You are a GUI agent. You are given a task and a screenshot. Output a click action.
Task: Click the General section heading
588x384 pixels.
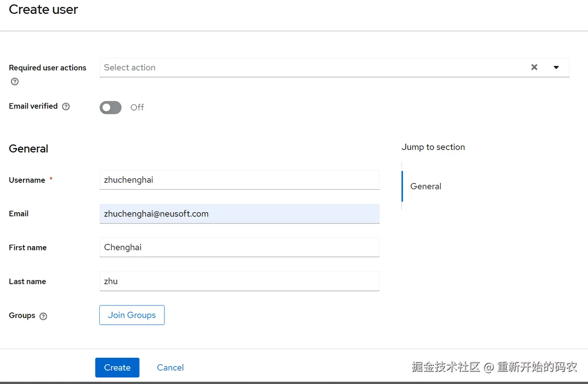pyautogui.click(x=28, y=149)
